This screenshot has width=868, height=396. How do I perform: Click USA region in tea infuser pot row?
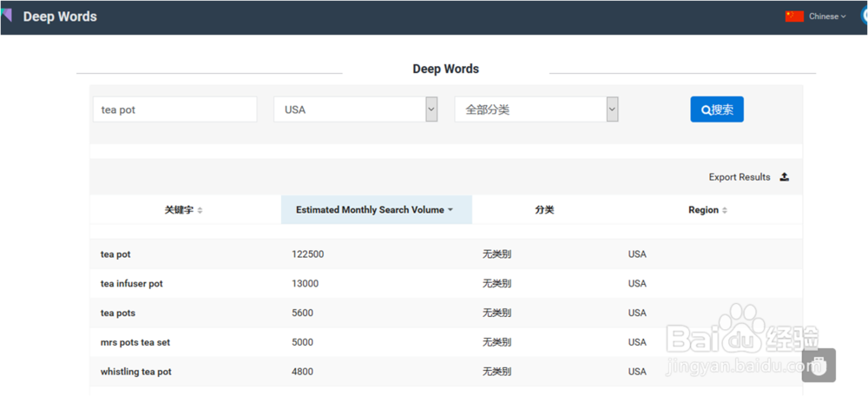click(637, 284)
